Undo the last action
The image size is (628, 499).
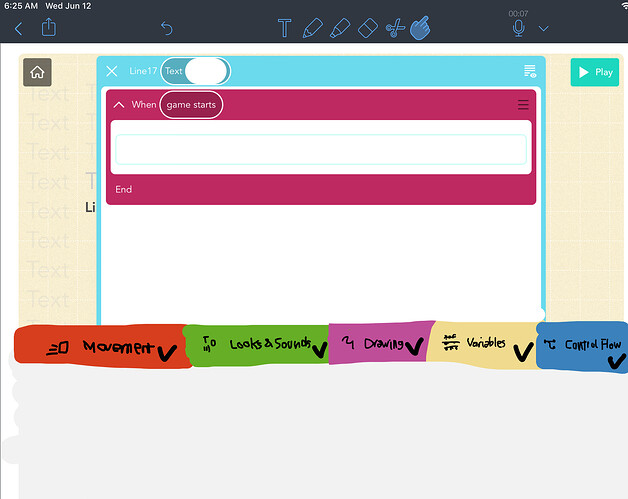click(167, 28)
